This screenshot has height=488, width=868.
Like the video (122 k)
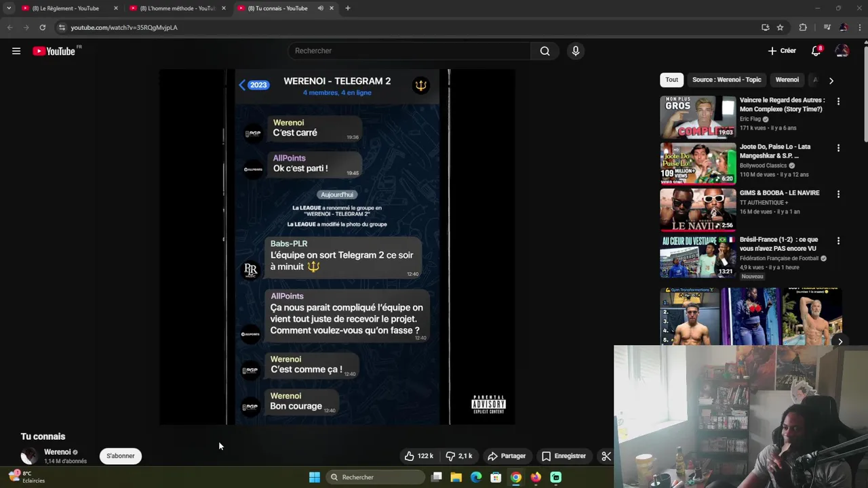418,456
